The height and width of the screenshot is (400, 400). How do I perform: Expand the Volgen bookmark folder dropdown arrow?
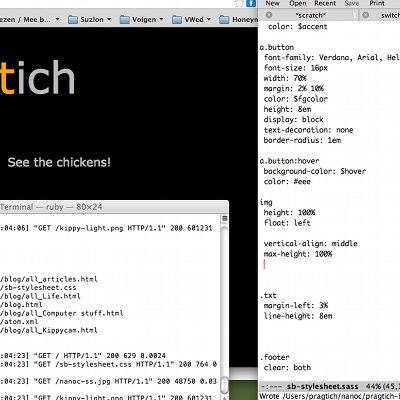click(x=161, y=19)
